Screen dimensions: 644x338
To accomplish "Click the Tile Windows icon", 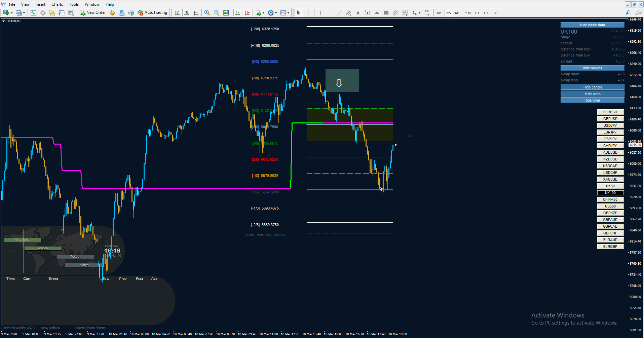I will (x=226, y=13).
